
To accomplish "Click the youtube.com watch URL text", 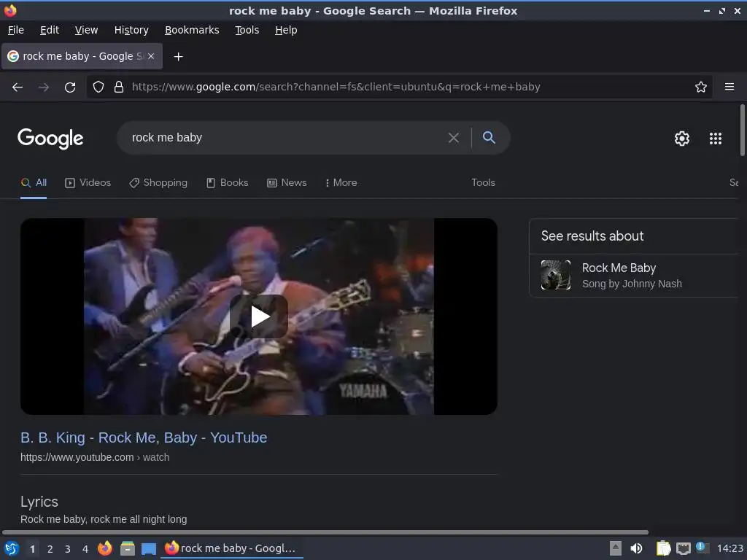I will [95, 457].
